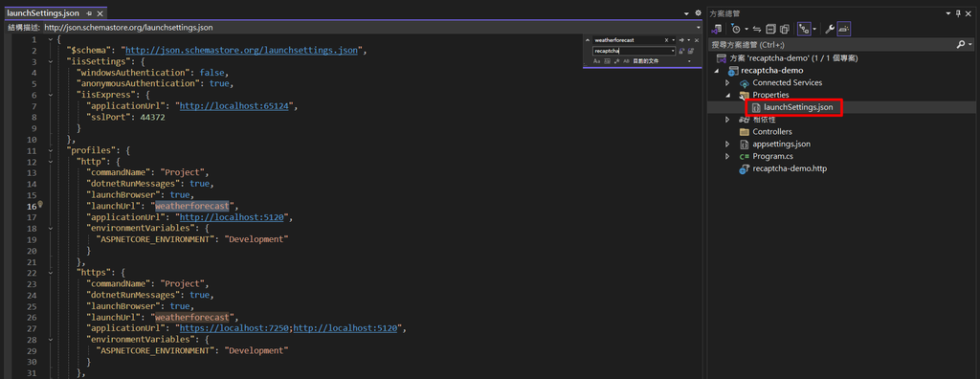Open Solution Explorer search options dropdown arrow
Image resolution: width=980 pixels, height=379 pixels.
pos(970,44)
